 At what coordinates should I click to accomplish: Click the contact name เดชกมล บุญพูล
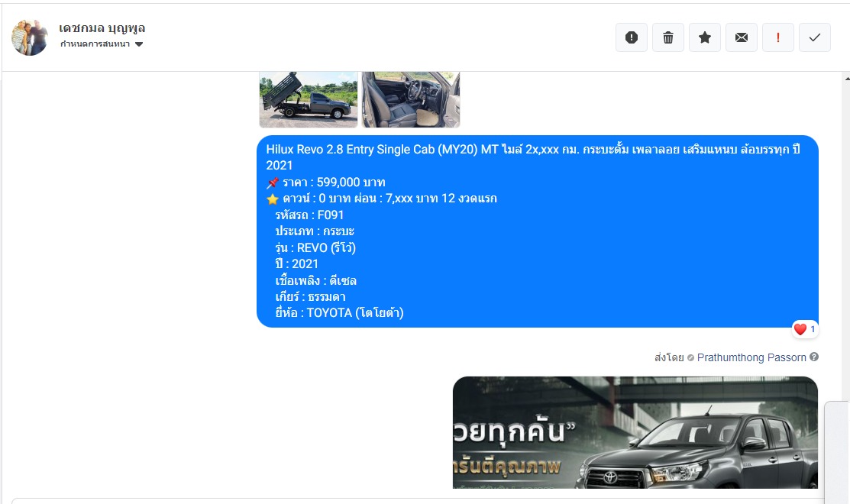[102, 27]
